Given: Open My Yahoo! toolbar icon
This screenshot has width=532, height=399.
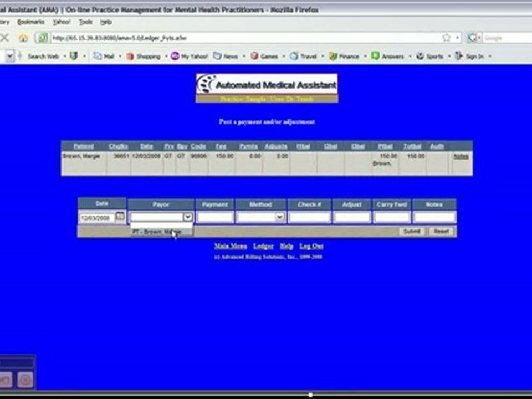Looking at the screenshot, I should point(175,56).
